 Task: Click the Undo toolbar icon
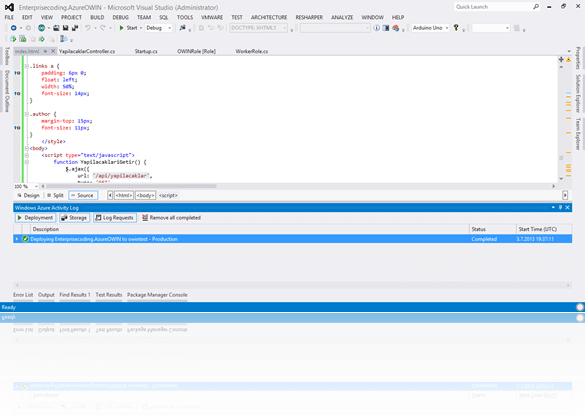[x=88, y=28]
